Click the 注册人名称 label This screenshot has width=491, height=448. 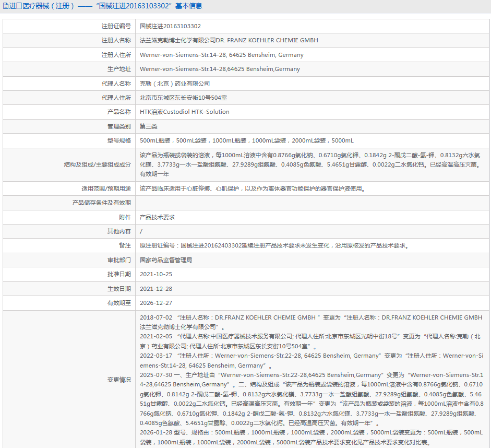116,40
